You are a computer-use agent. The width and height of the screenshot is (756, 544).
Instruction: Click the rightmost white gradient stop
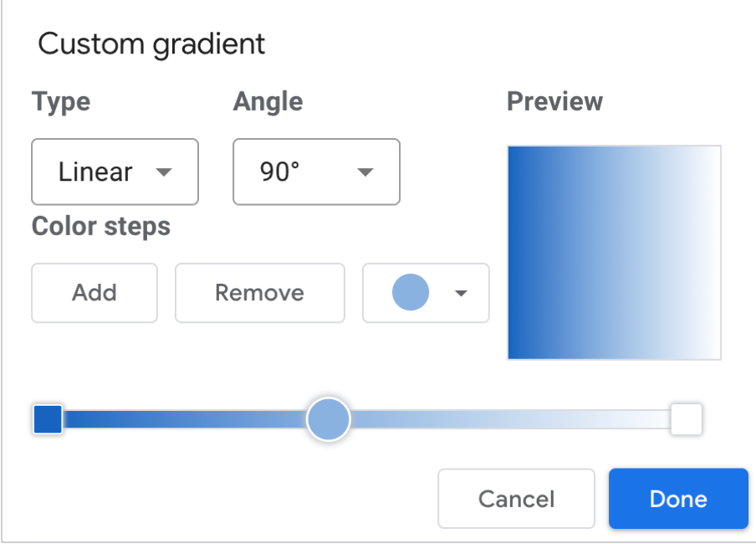[x=686, y=418]
